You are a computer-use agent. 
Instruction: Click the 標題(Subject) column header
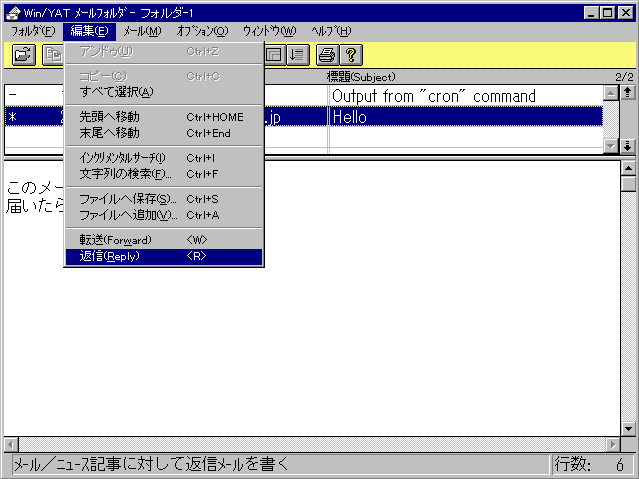tap(465, 77)
